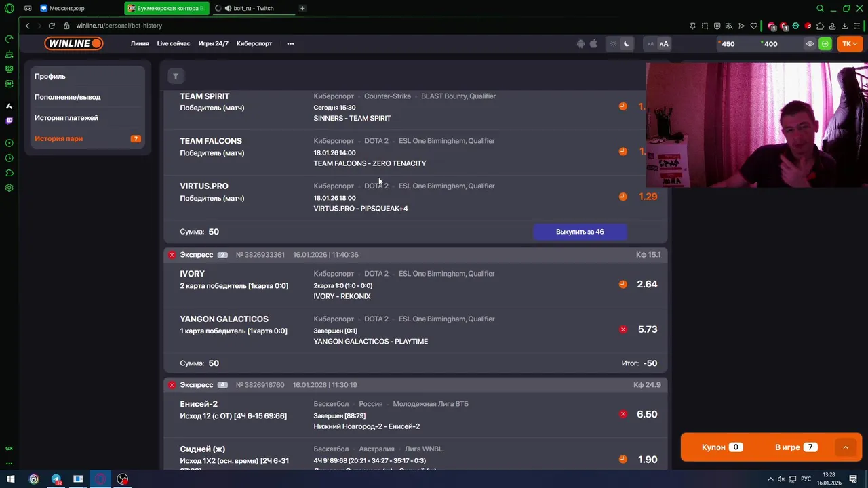Switch to dark theme moon icon
Screen dimensions: 868x488
pos(627,44)
